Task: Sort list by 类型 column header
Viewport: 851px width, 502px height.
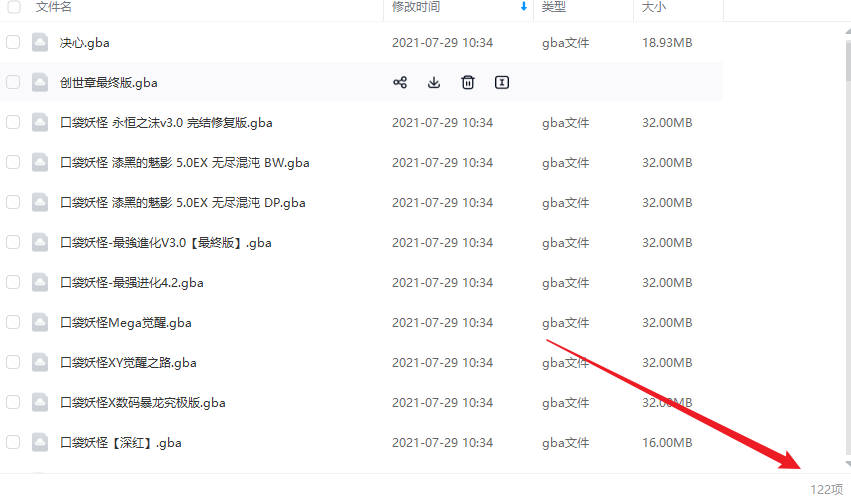Action: (554, 7)
